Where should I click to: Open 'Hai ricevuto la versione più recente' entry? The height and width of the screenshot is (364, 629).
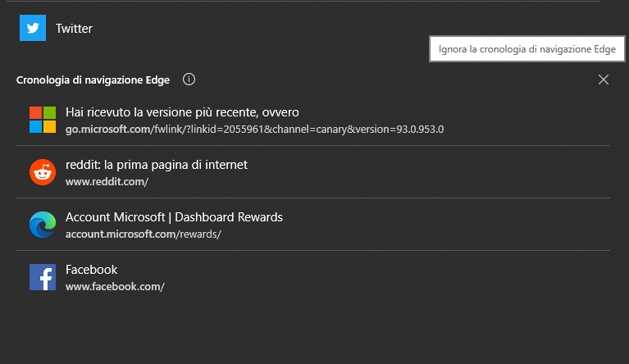click(x=182, y=112)
